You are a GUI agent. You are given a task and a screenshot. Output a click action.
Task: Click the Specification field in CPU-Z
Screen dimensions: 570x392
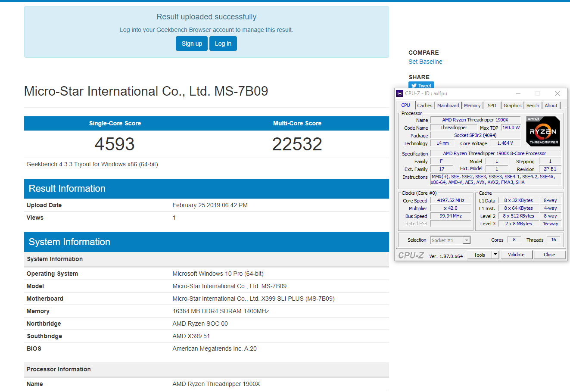495,153
